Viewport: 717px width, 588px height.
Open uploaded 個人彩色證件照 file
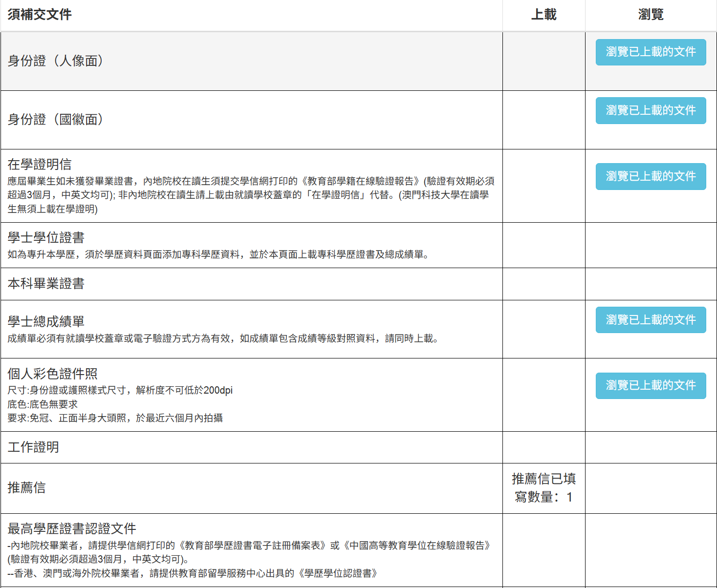pos(651,385)
